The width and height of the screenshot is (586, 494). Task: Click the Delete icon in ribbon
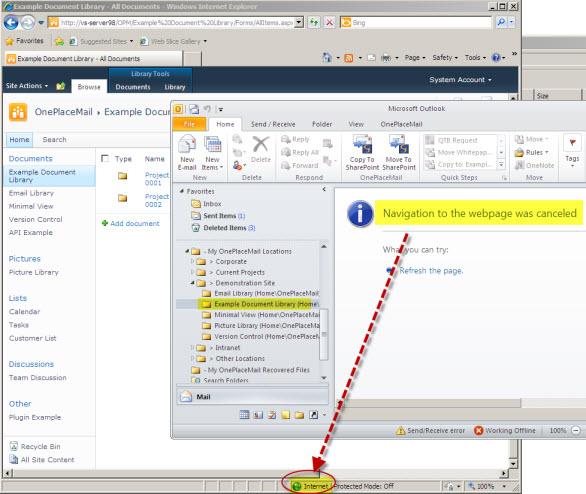pyautogui.click(x=260, y=145)
